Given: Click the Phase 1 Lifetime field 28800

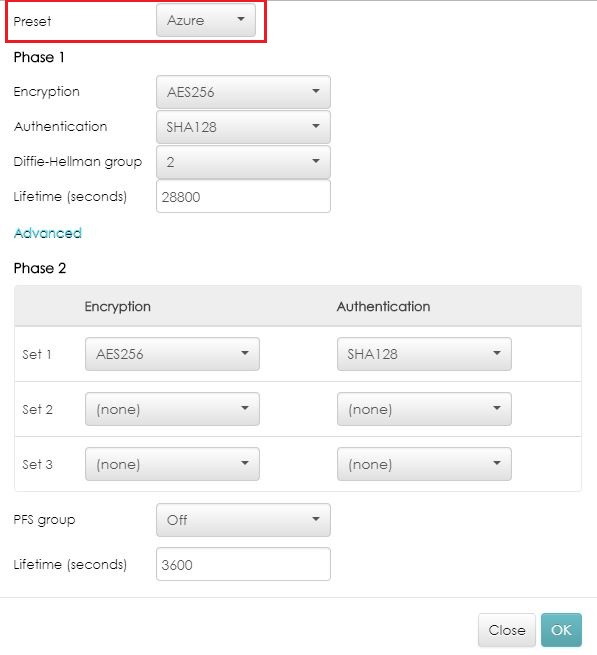Looking at the screenshot, I should 243,197.
